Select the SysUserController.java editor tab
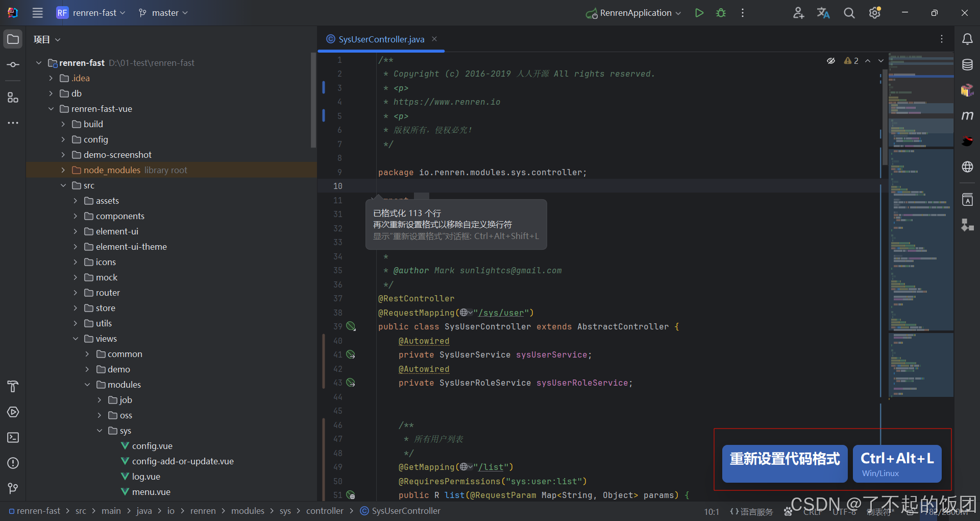The height and width of the screenshot is (521, 980). click(x=381, y=39)
